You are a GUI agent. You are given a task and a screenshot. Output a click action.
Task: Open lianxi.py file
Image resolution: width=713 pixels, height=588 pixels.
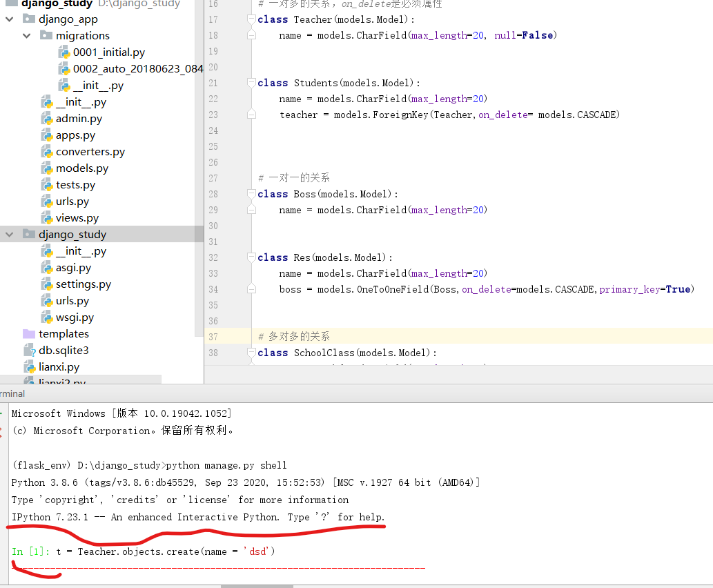[x=59, y=367]
